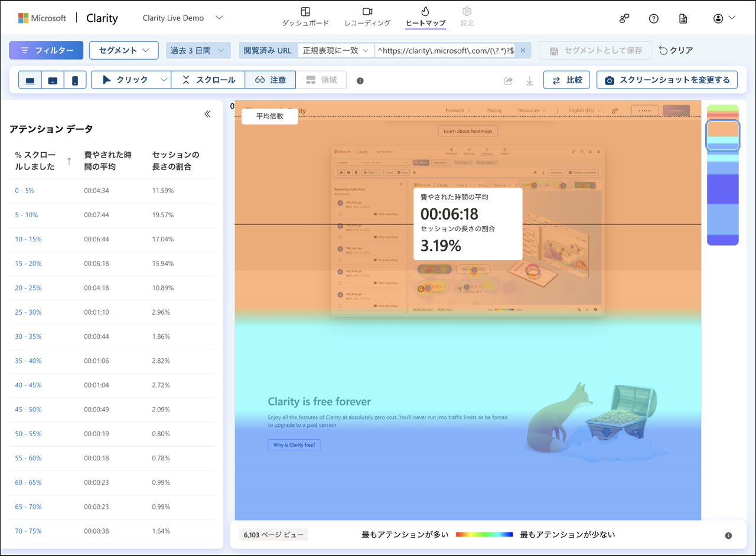Click Why is Clarity free? in the preview
The width and height of the screenshot is (756, 556).
294,445
